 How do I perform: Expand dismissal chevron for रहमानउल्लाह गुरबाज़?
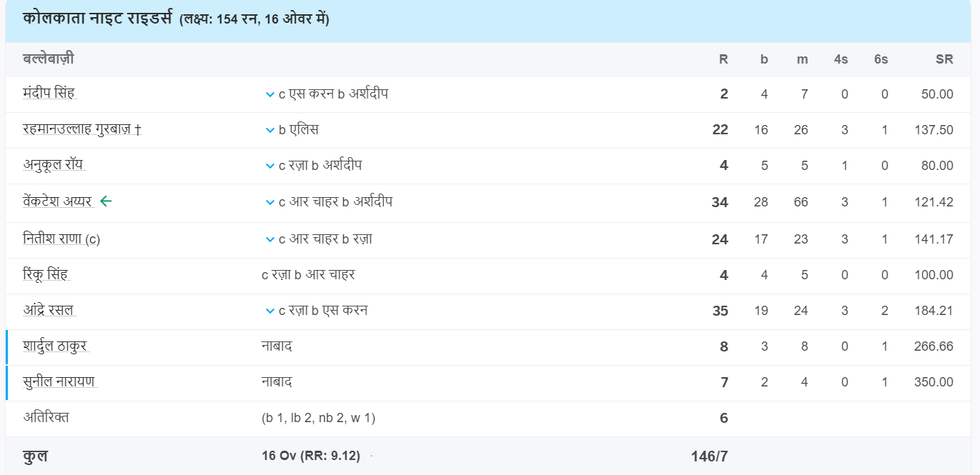point(269,130)
